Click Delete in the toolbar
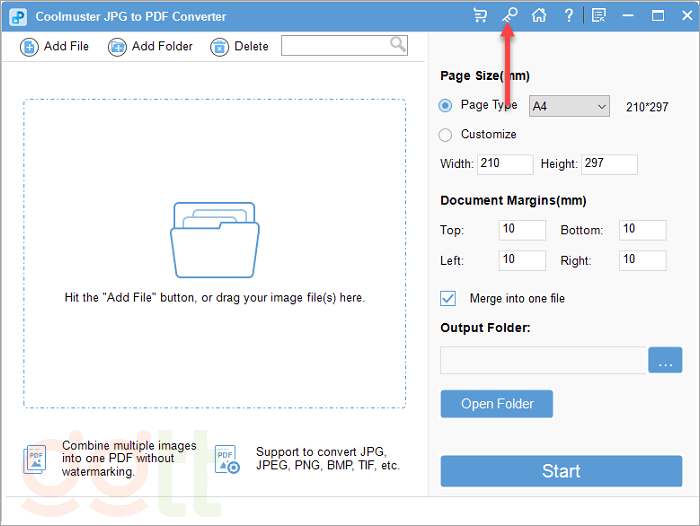 click(240, 46)
